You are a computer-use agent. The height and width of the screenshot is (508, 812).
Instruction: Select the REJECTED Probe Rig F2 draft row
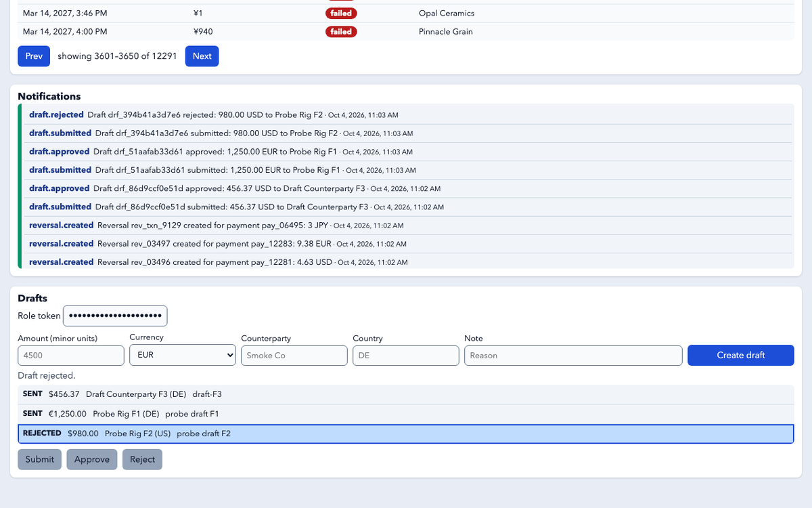point(406,433)
